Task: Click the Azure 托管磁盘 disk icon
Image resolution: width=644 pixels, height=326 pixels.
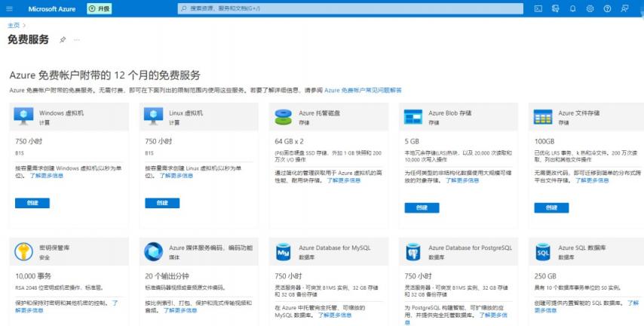Action: [283, 117]
